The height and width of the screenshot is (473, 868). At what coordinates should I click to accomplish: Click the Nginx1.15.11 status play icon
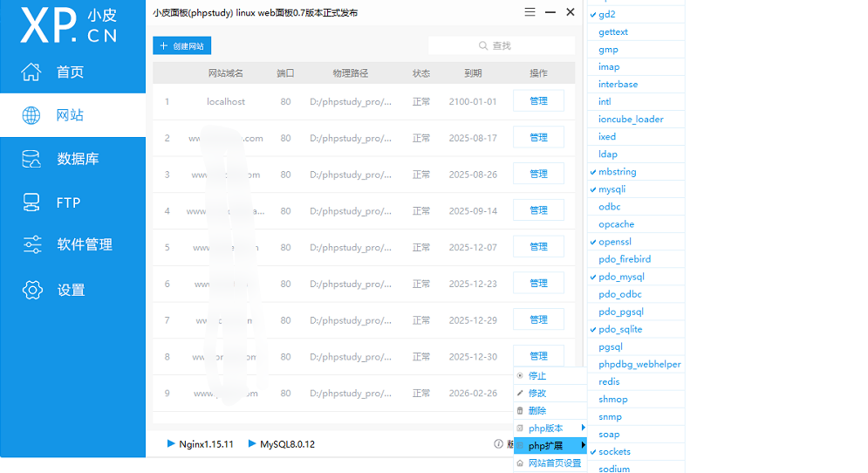(171, 444)
